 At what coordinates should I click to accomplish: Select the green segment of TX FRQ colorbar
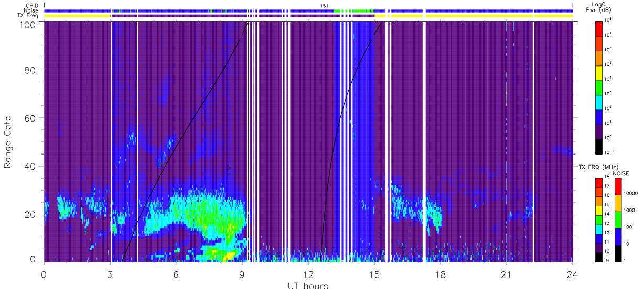(x=598, y=219)
